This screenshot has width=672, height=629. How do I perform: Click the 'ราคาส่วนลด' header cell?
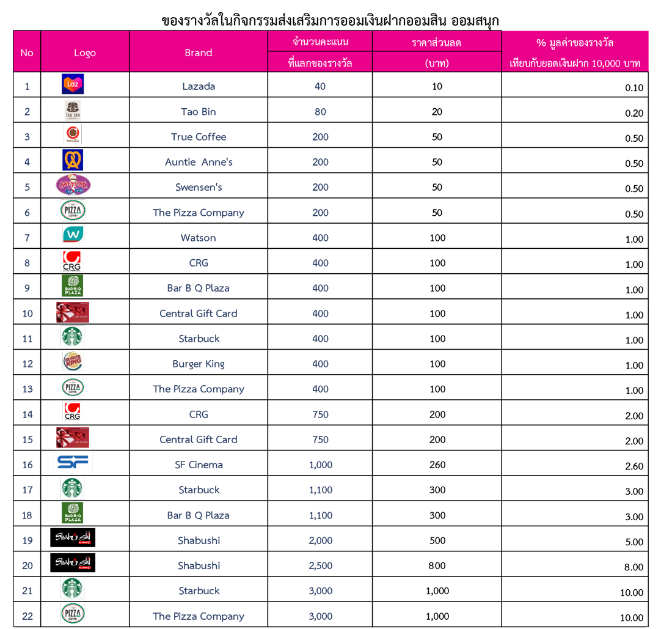(x=437, y=42)
